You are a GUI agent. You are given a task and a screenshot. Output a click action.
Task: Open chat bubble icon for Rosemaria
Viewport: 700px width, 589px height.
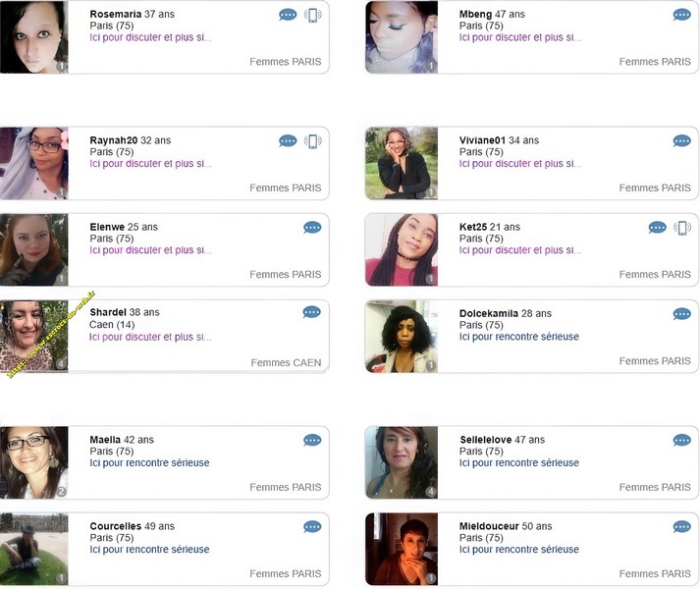click(x=288, y=15)
